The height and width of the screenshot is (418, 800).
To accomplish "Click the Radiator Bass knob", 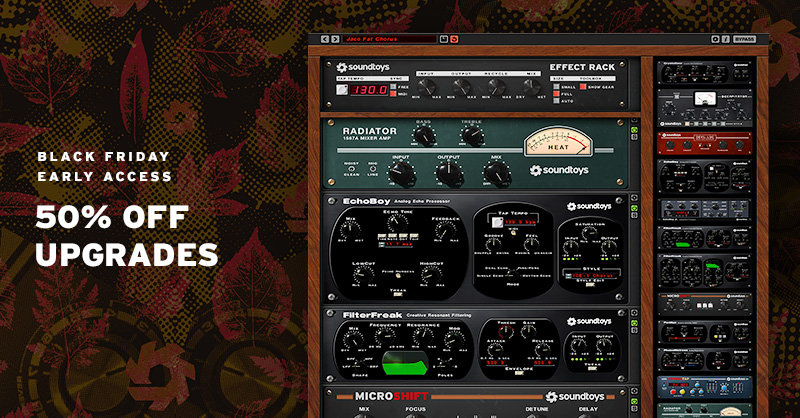I will pyautogui.click(x=423, y=136).
